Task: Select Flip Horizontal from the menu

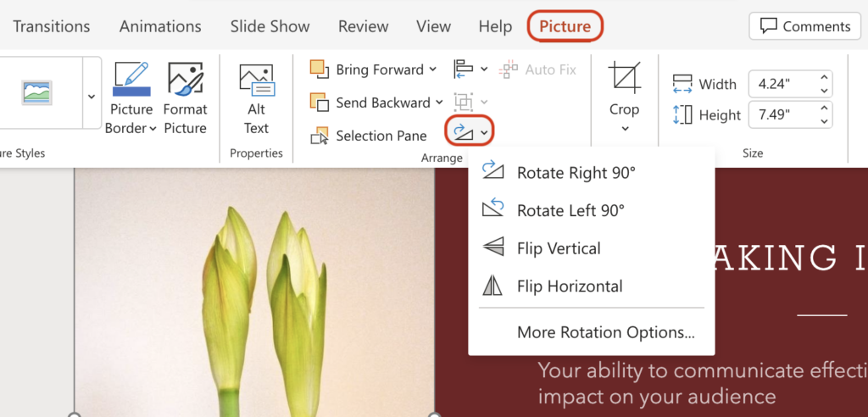Action: pos(591,286)
